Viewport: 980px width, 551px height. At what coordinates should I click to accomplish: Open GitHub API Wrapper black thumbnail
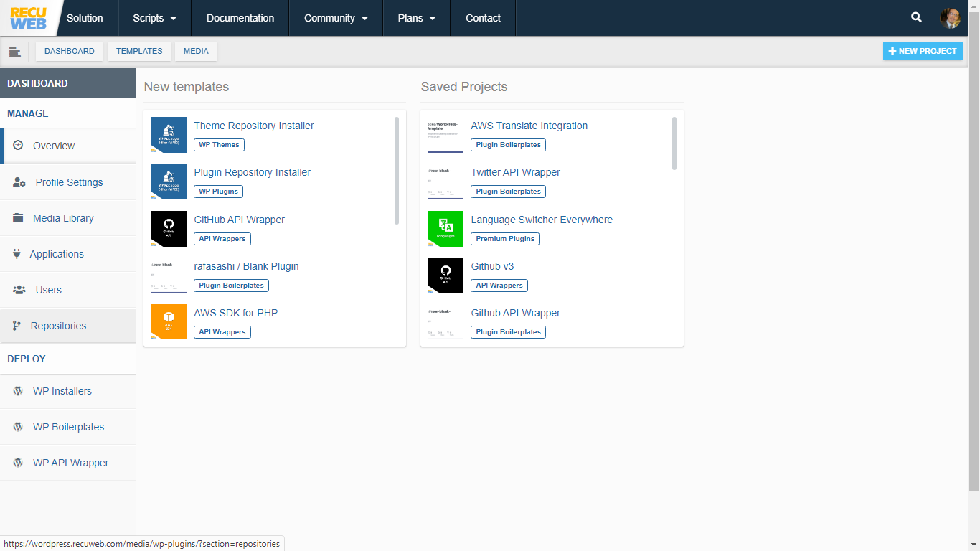(x=169, y=229)
